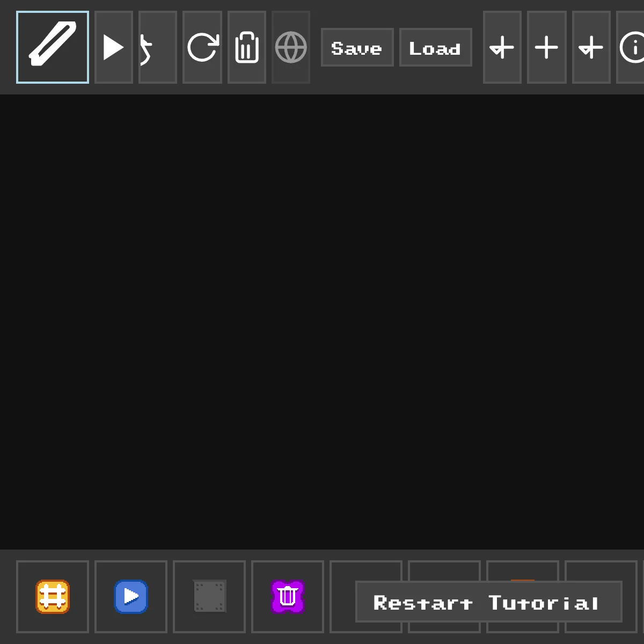
Task: Start the simulation with the play button
Action: click(x=114, y=47)
